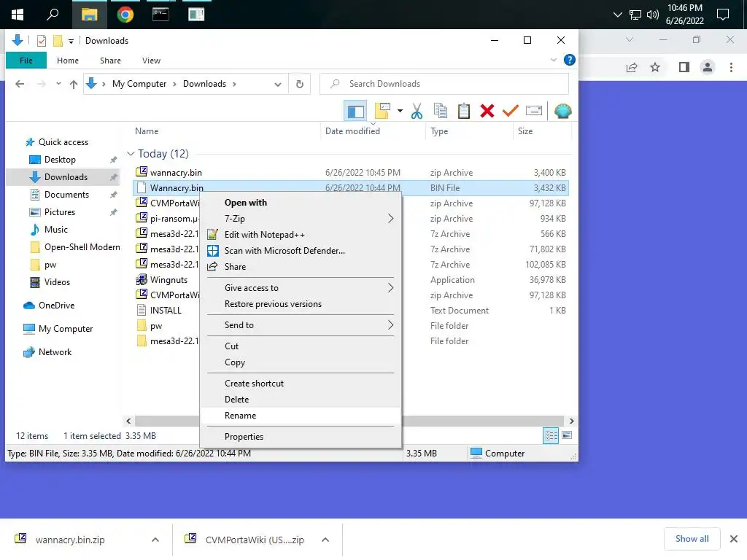747x560 pixels.
Task: Click the taskbar search magnifier icon
Action: click(53, 15)
